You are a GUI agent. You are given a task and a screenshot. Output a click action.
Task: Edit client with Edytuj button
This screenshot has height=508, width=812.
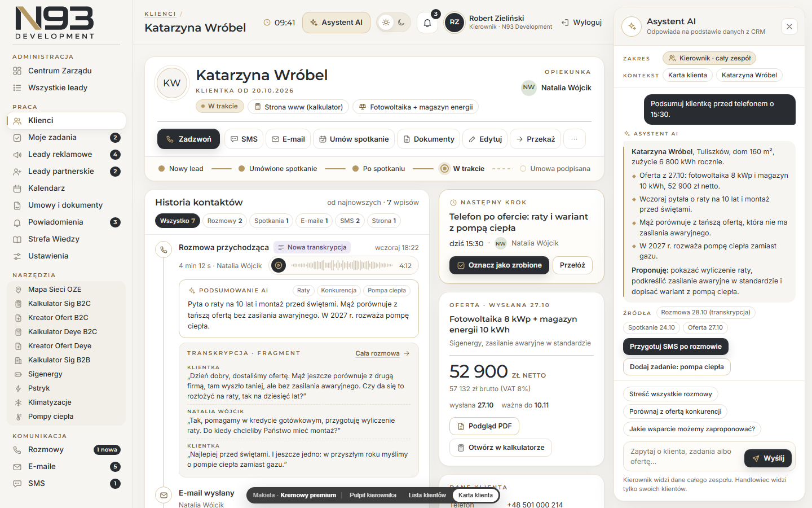pyautogui.click(x=485, y=139)
